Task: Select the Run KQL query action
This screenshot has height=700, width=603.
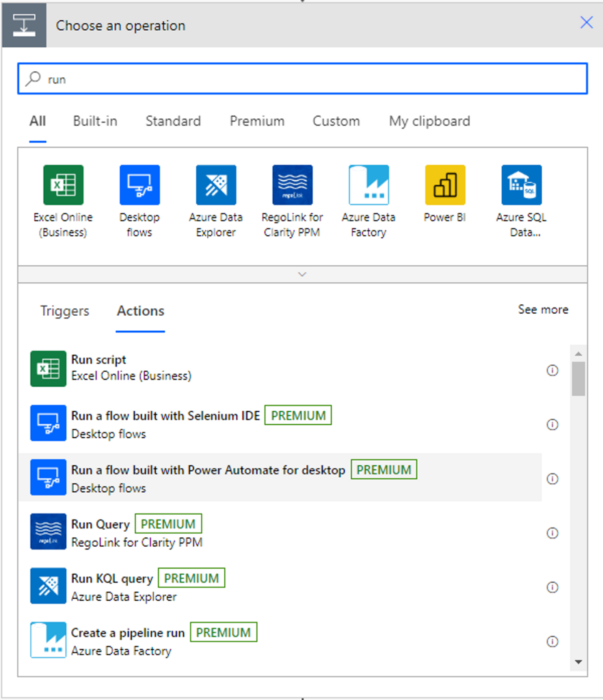Action: point(280,586)
